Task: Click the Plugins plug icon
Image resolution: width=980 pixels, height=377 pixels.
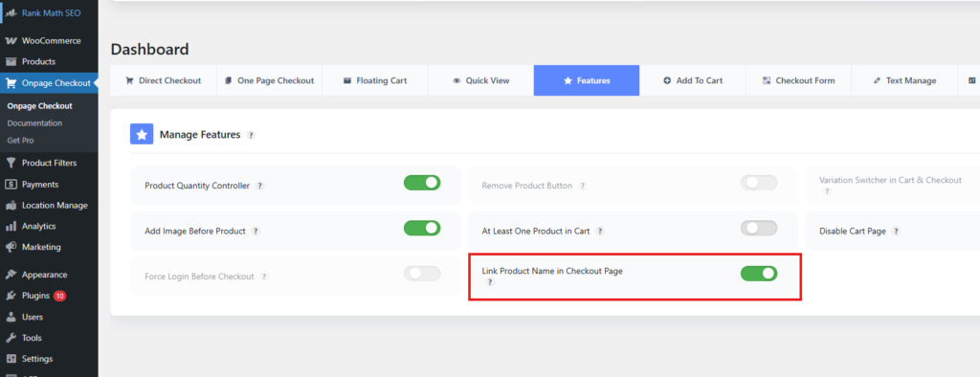Action: pos(11,296)
